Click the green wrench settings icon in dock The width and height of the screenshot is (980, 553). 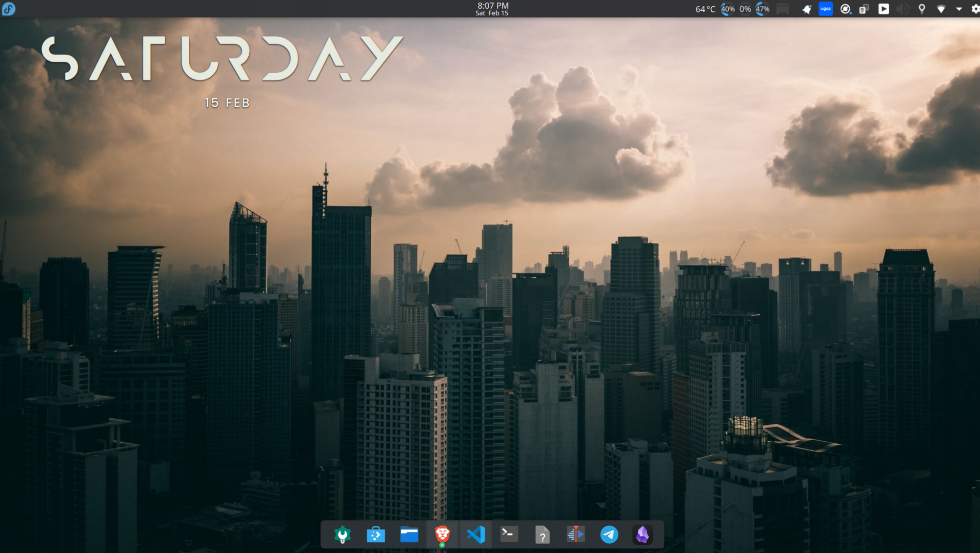tap(343, 535)
